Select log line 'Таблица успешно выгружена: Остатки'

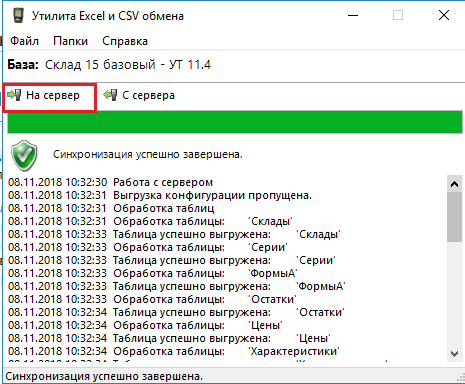[x=176, y=312]
